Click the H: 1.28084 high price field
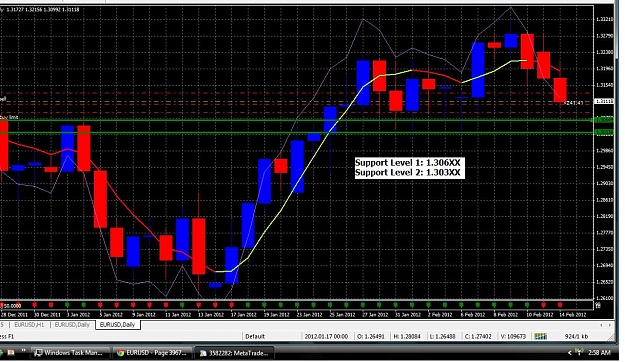The image size is (625, 362). coord(407,336)
